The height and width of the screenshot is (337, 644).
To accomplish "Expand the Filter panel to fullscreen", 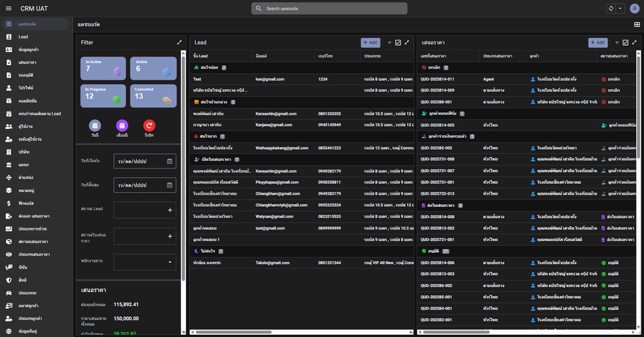I will click(179, 42).
